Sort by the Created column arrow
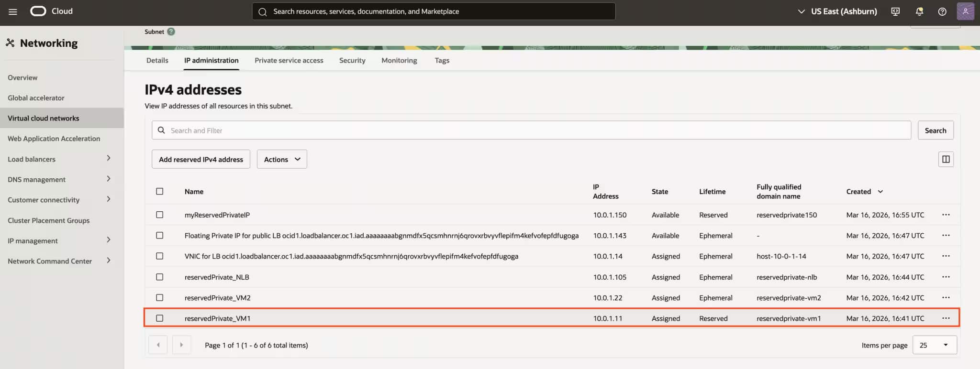The height and width of the screenshot is (369, 980). click(x=880, y=191)
